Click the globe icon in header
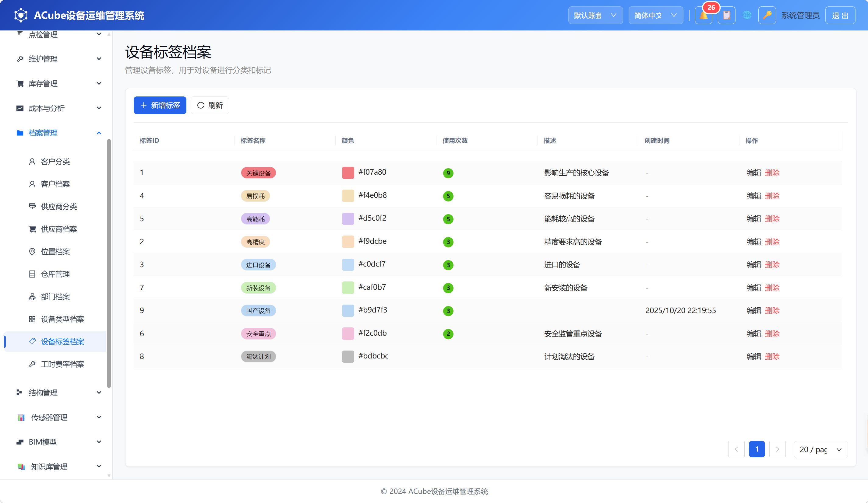The height and width of the screenshot is (503, 868). pos(747,16)
